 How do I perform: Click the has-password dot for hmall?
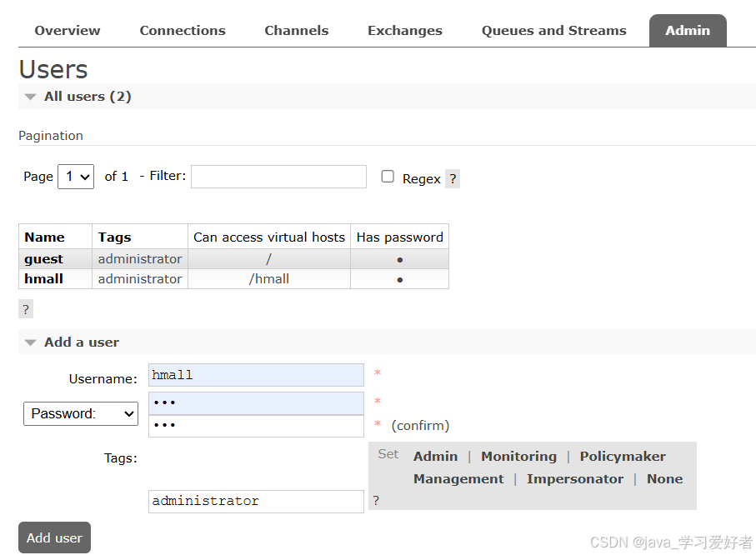click(x=400, y=280)
